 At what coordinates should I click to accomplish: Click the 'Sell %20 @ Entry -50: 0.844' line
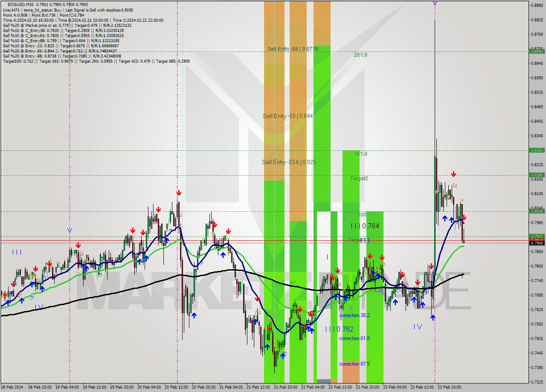60,51
